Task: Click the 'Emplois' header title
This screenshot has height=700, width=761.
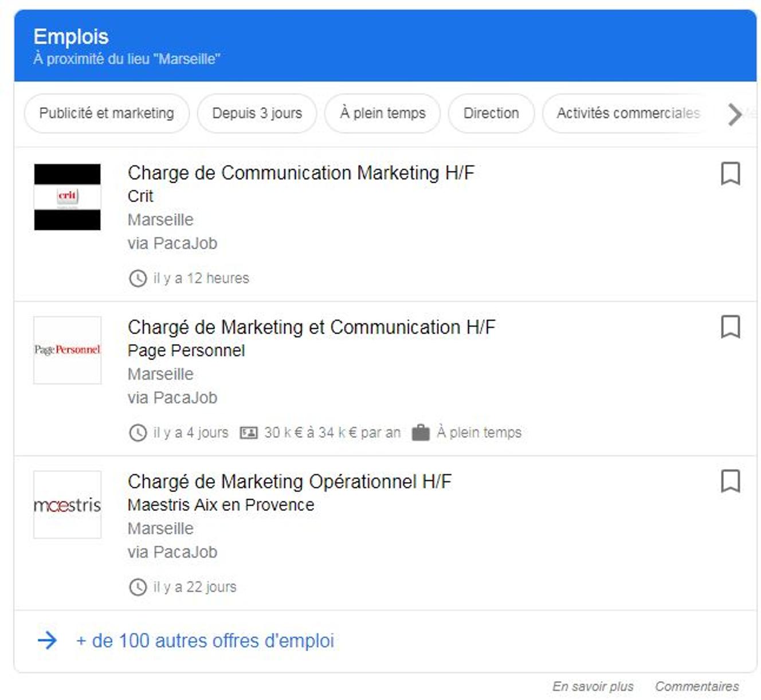Action: click(x=70, y=37)
